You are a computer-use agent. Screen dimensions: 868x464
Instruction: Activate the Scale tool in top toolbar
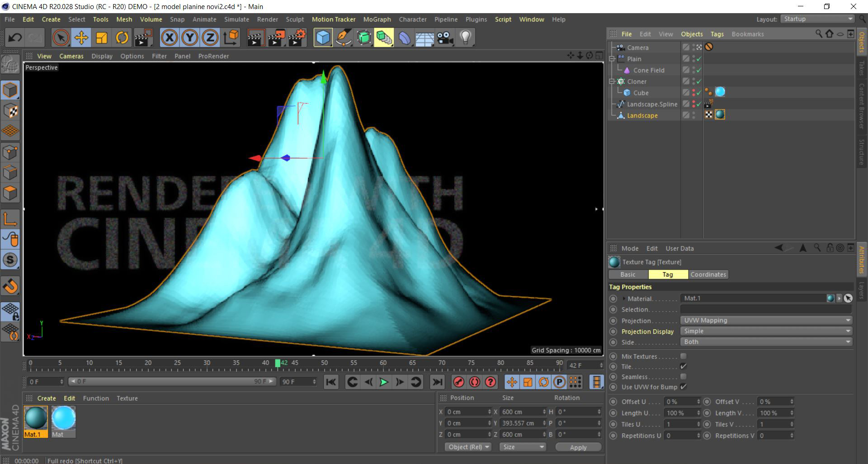(102, 38)
